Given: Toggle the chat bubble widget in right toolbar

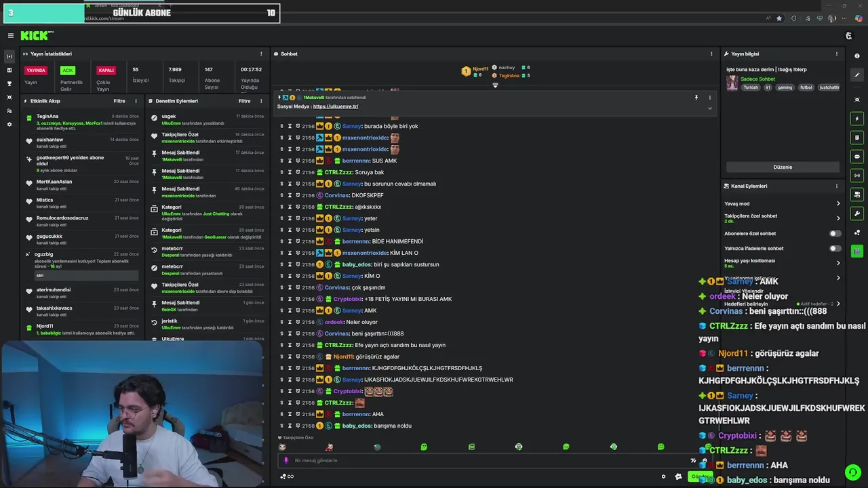Looking at the screenshot, I should pos(857,157).
